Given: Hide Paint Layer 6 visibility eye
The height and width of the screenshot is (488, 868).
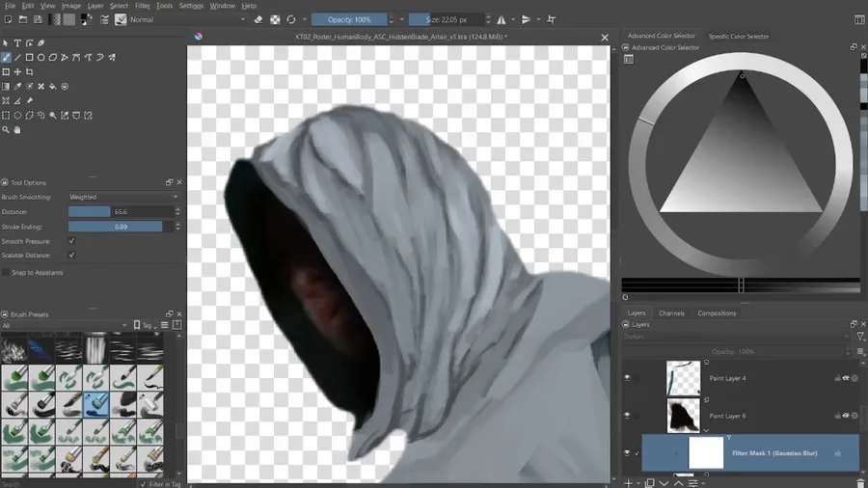Looking at the screenshot, I should click(x=627, y=415).
